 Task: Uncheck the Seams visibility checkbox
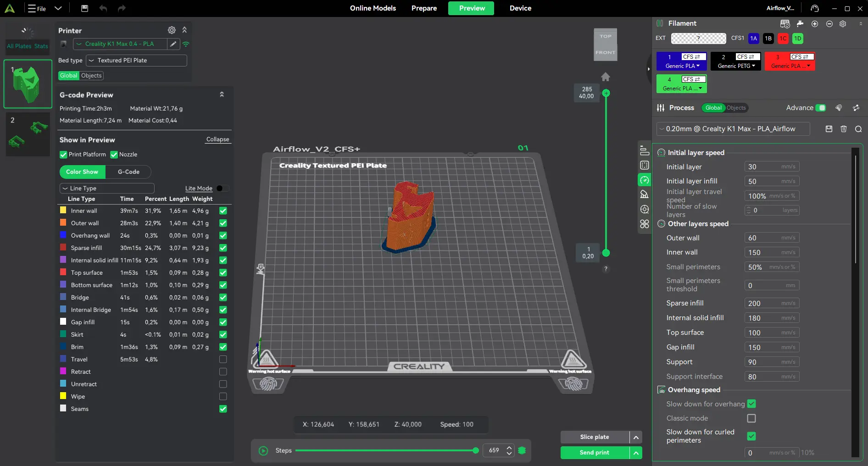tap(223, 409)
